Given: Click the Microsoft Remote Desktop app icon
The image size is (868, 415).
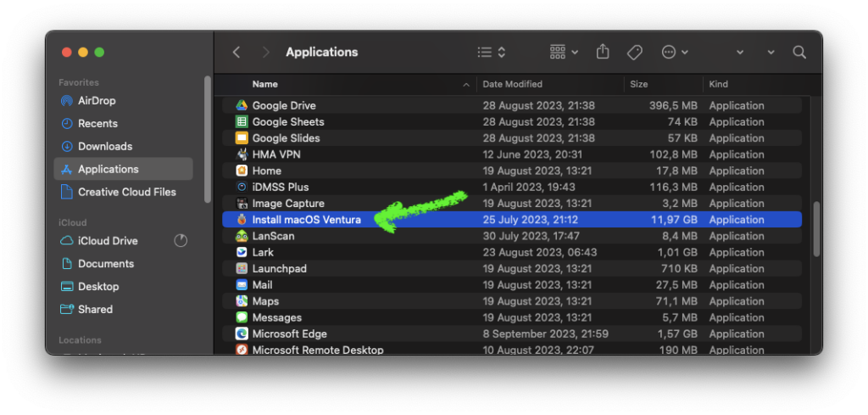Looking at the screenshot, I should tap(242, 350).
